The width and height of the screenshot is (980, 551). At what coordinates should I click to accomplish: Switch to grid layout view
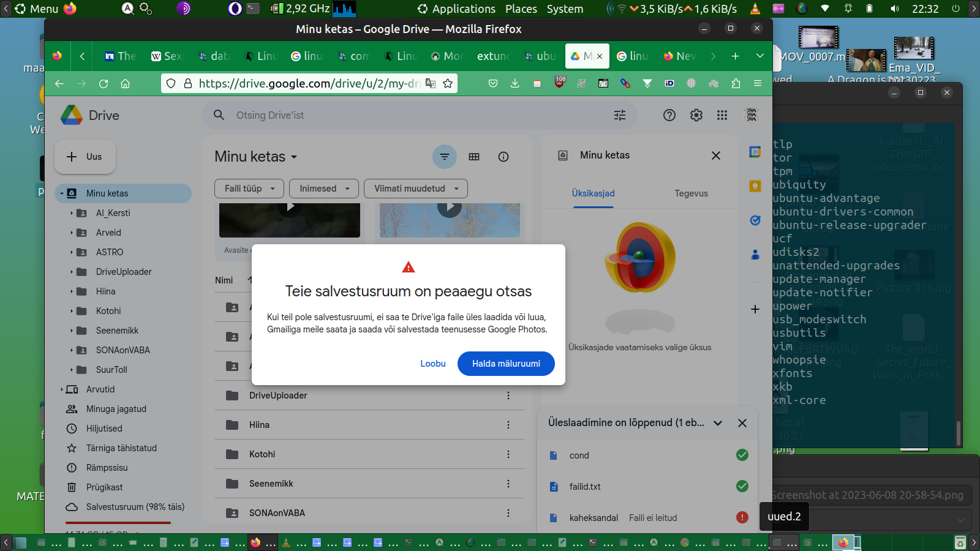[x=474, y=157]
